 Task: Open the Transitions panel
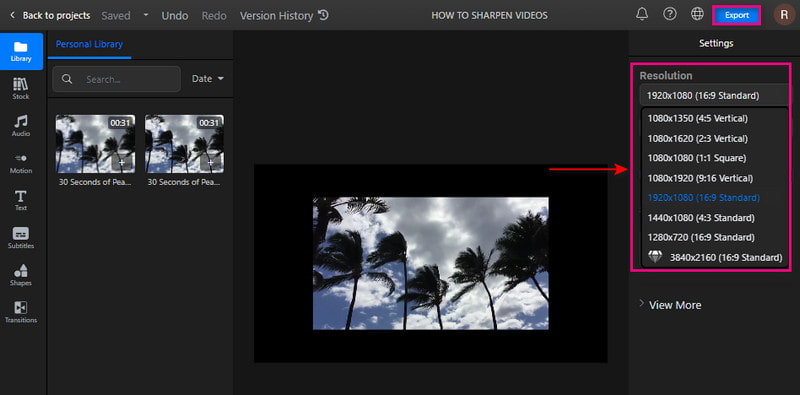[21, 312]
